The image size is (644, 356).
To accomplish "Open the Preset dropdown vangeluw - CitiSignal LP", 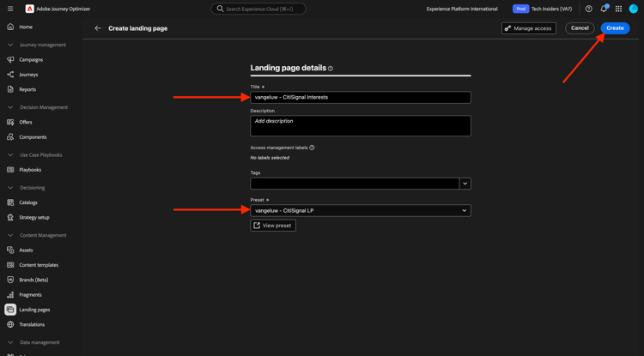I will (x=361, y=210).
